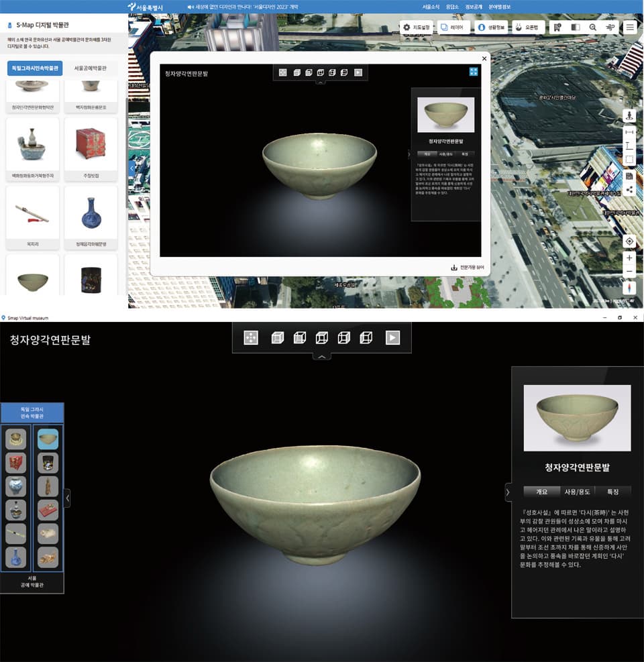The height and width of the screenshot is (662, 644).
Task: Open the hamburger menu on the map
Action: click(x=630, y=27)
